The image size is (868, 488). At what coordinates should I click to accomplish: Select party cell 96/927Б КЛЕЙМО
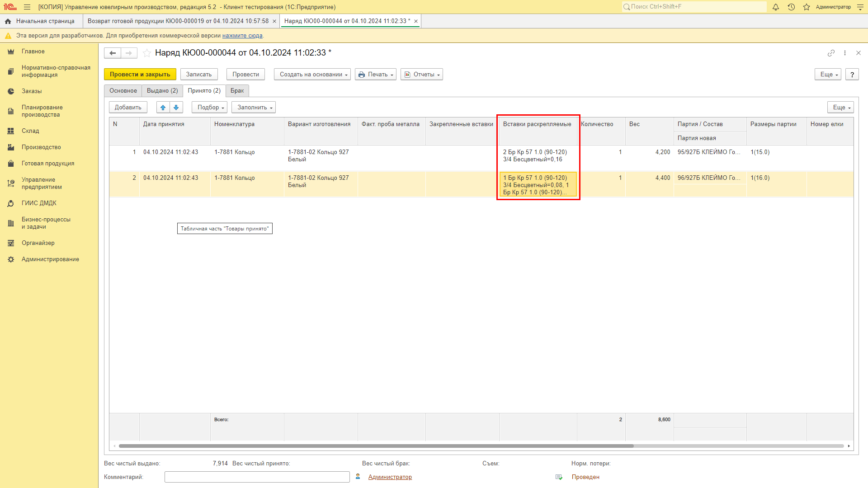709,178
